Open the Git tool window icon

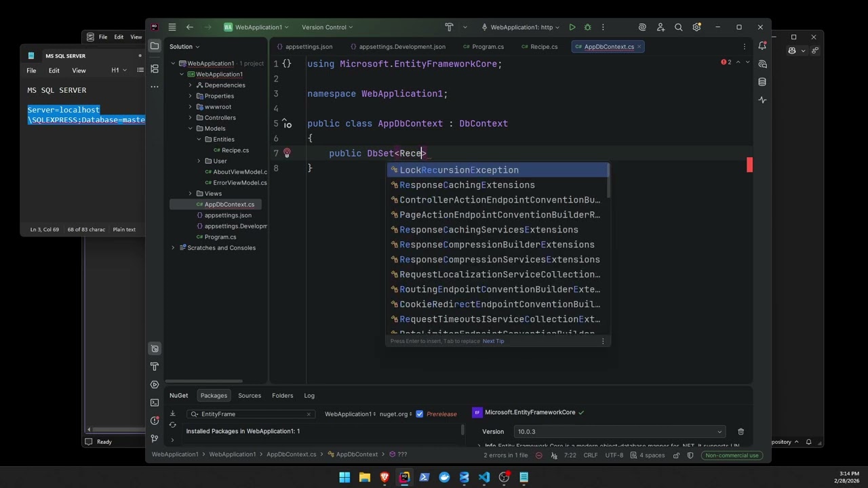pyautogui.click(x=155, y=438)
